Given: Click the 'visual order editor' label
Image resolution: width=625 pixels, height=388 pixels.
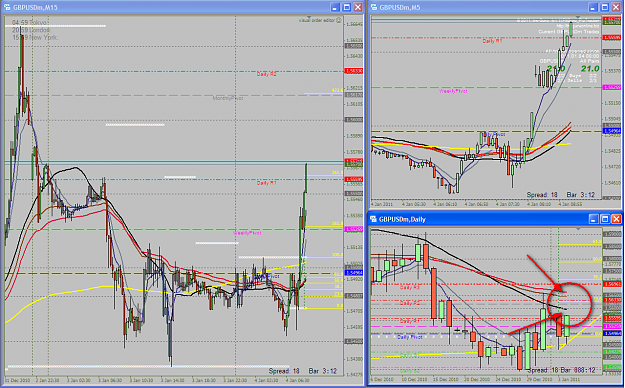Looking at the screenshot, I should click(x=317, y=20).
